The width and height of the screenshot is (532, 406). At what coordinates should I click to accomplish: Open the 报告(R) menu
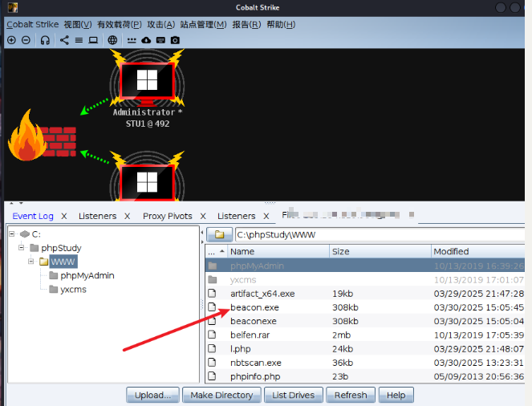click(x=246, y=24)
